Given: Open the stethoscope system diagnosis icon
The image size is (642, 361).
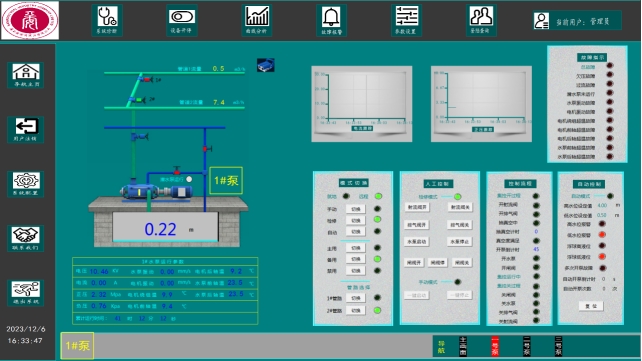Looking at the screenshot, I should tap(107, 20).
